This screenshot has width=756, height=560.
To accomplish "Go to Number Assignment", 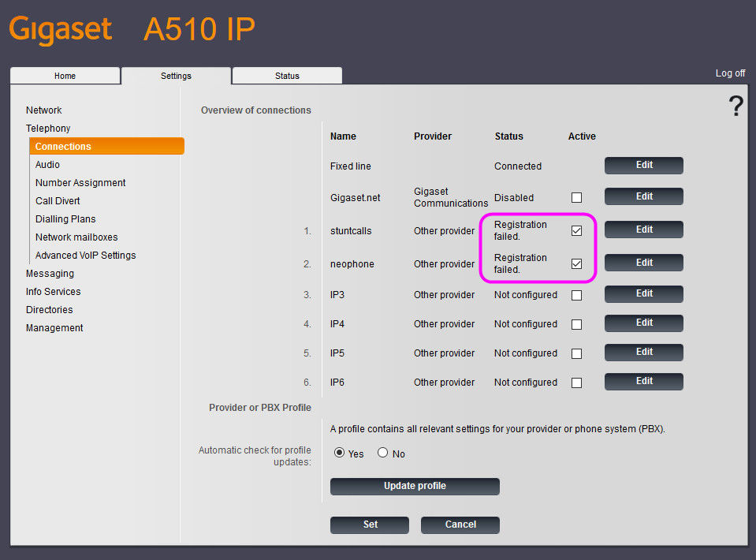I will (x=80, y=183).
